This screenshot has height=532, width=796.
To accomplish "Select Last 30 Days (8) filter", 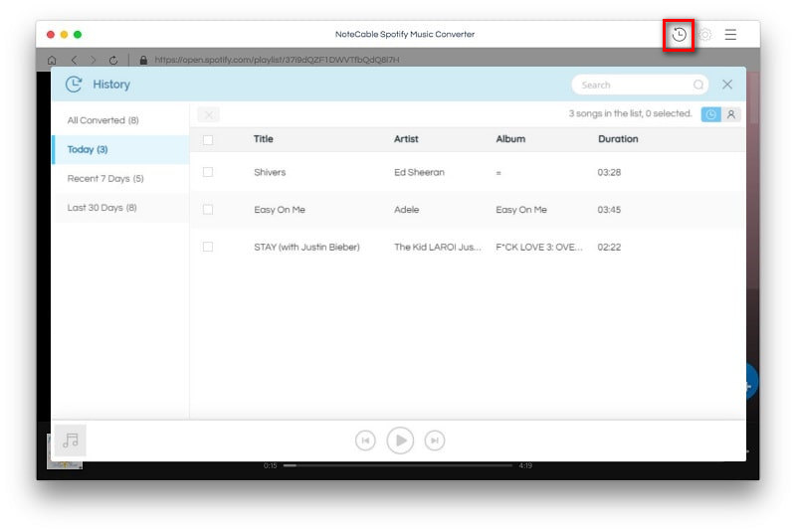I will (x=120, y=208).
